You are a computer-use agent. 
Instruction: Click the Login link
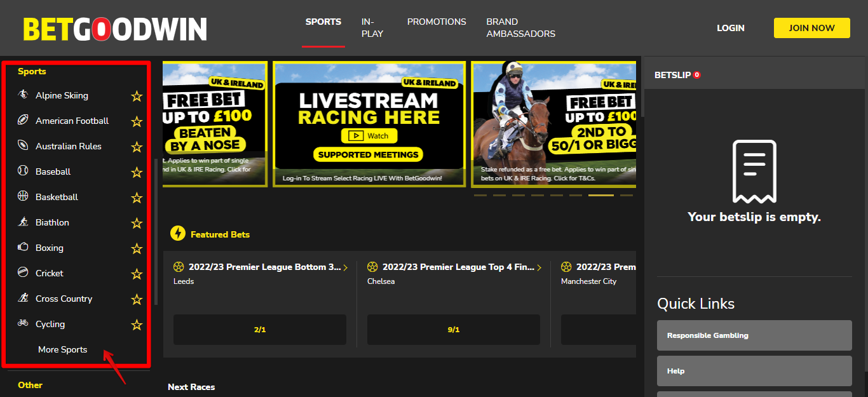731,28
